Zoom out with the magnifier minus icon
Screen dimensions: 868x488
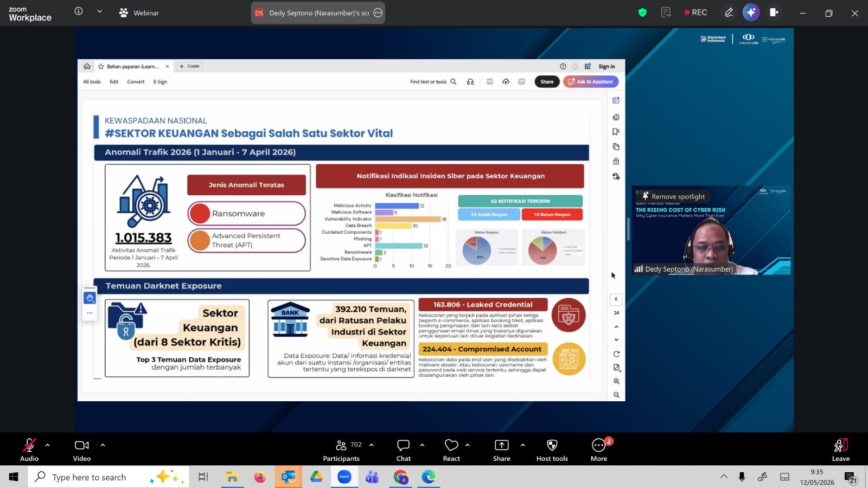[616, 395]
